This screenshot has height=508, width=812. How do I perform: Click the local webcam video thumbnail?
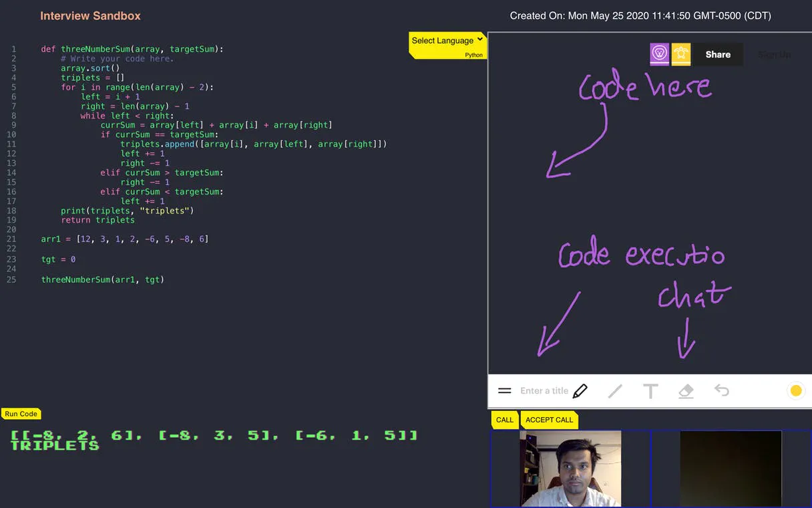pyautogui.click(x=570, y=468)
